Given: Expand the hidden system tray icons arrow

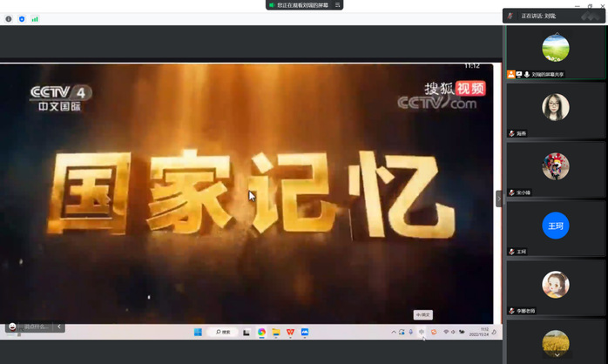Looking at the screenshot, I should click(x=391, y=332).
